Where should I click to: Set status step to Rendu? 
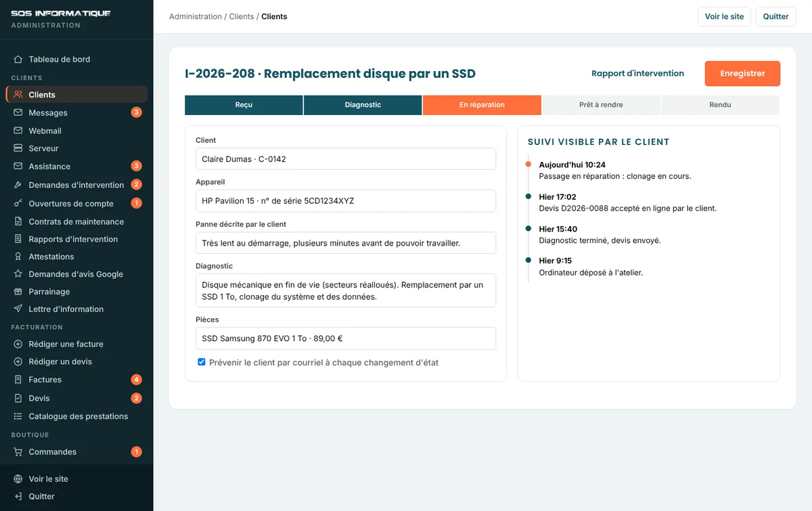pos(720,105)
